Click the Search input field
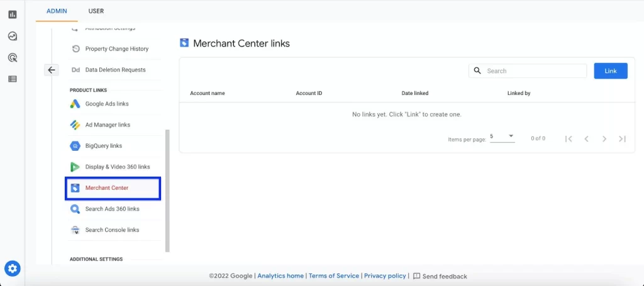 click(528, 71)
